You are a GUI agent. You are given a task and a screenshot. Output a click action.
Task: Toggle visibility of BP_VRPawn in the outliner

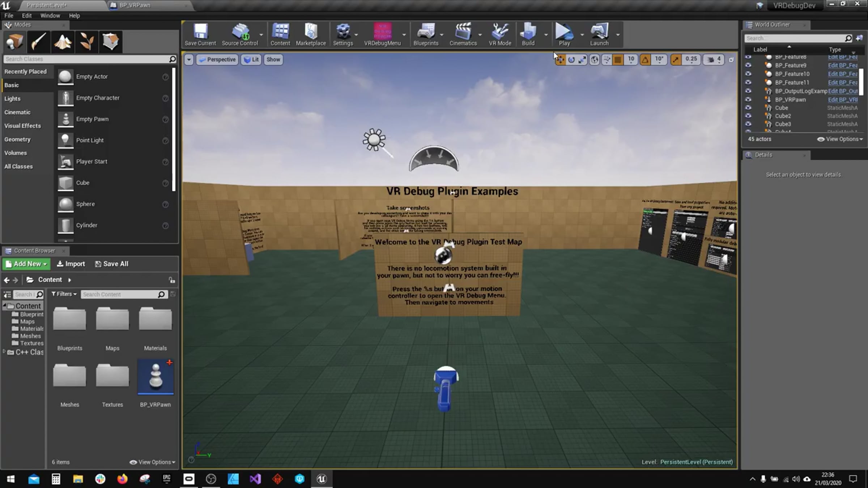click(748, 99)
